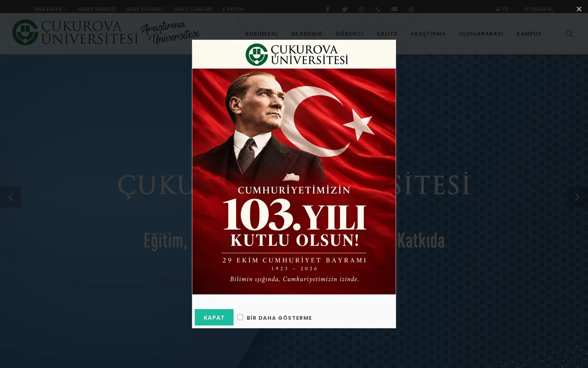
Task: Open the Facebook icon in top bar
Action: (x=327, y=9)
